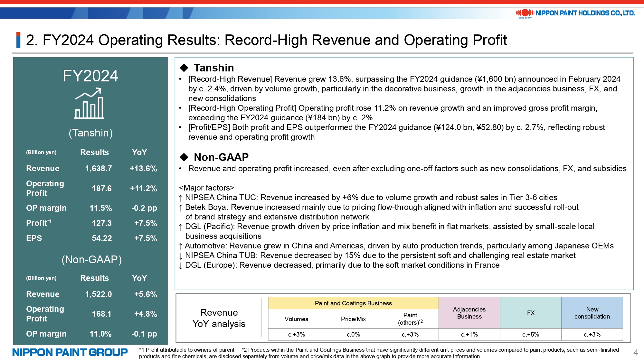Click the c.+1% Adjacencies value
The image size is (644, 362).
click(x=469, y=334)
